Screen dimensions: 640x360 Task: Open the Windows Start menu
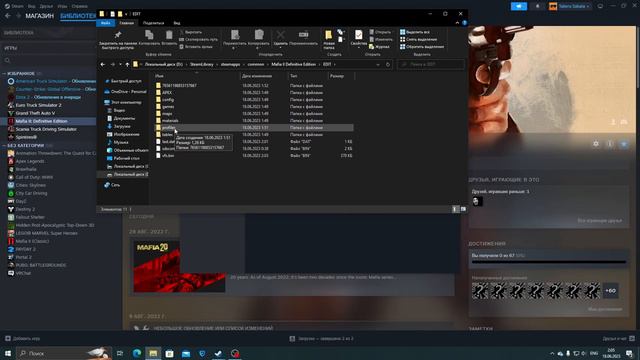click(x=8, y=353)
